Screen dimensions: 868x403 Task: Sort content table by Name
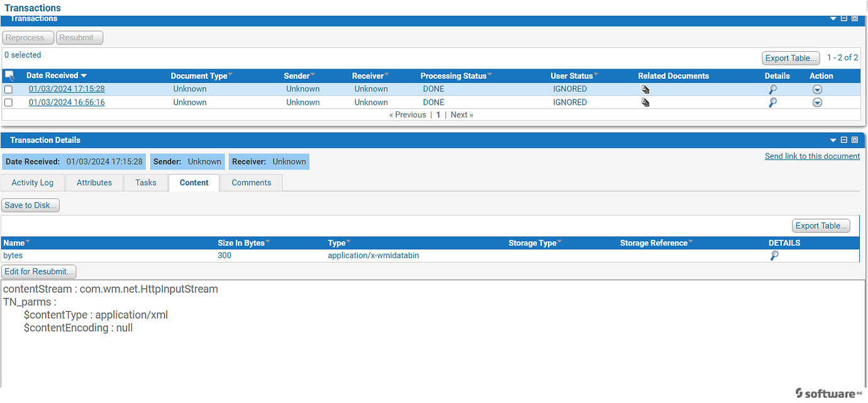(x=17, y=243)
